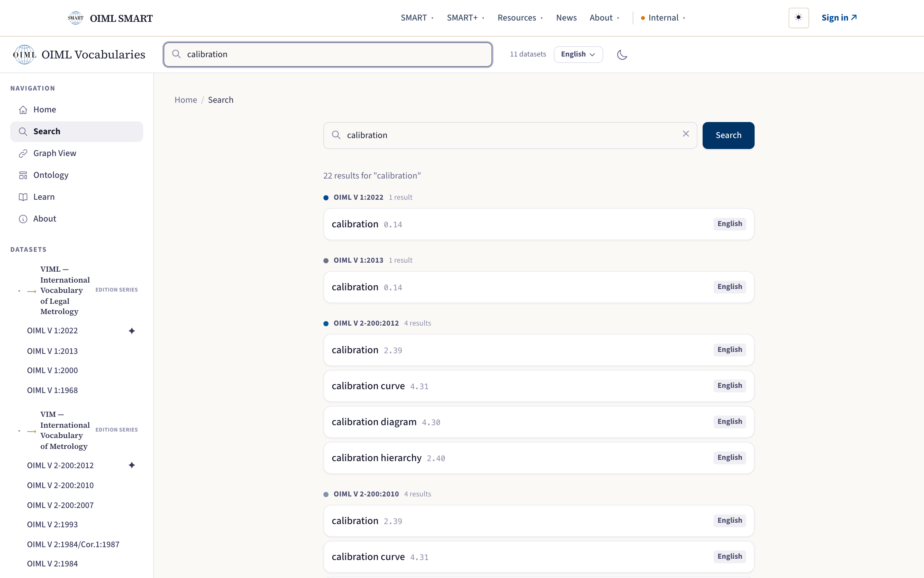Click the OIML V 2-200:2012 results group heading
The height and width of the screenshot is (578, 924).
[366, 323]
